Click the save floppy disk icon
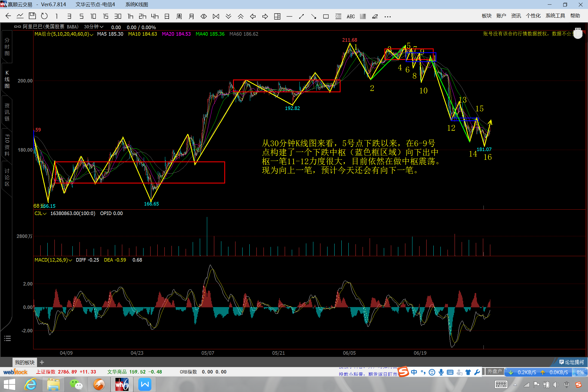The height and width of the screenshot is (392, 588). (32, 16)
